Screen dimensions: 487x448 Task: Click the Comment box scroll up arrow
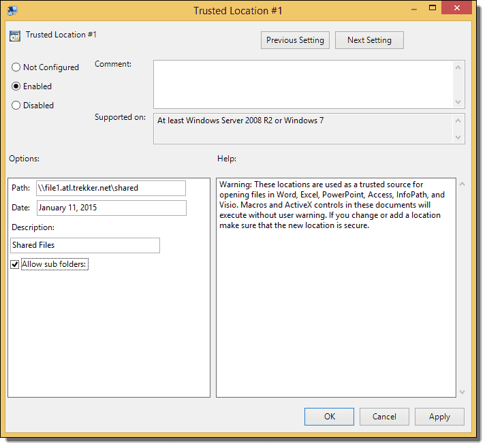(458, 67)
